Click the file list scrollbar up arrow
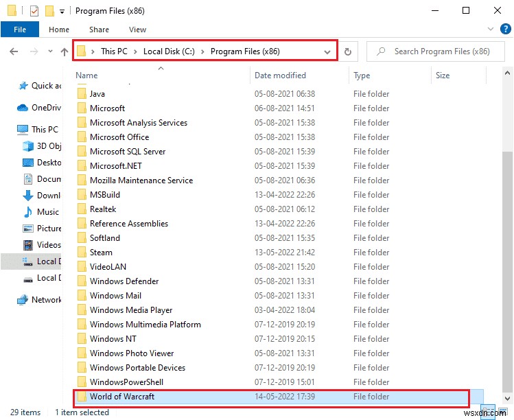This screenshot has height=420, width=514. (507, 73)
